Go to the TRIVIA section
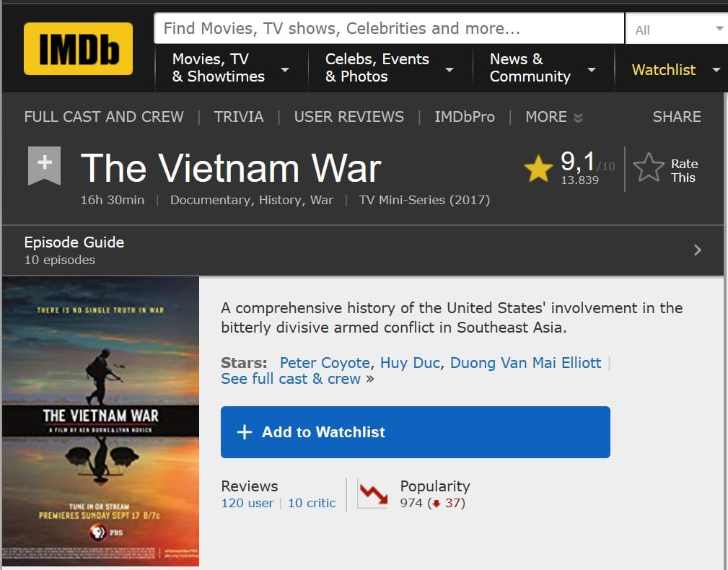 point(239,117)
